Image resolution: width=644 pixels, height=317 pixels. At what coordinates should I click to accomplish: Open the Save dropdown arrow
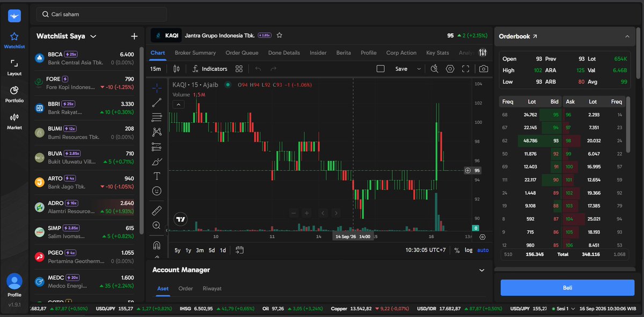pos(419,69)
